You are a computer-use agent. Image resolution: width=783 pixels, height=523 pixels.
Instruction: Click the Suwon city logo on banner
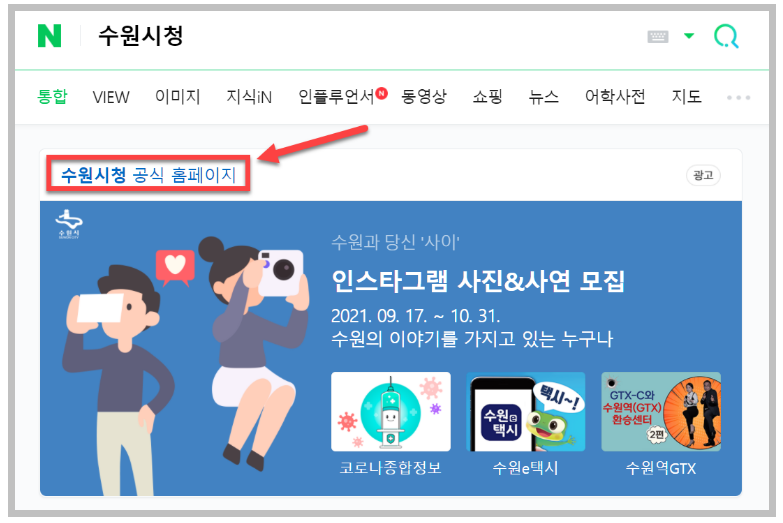pyautogui.click(x=69, y=224)
